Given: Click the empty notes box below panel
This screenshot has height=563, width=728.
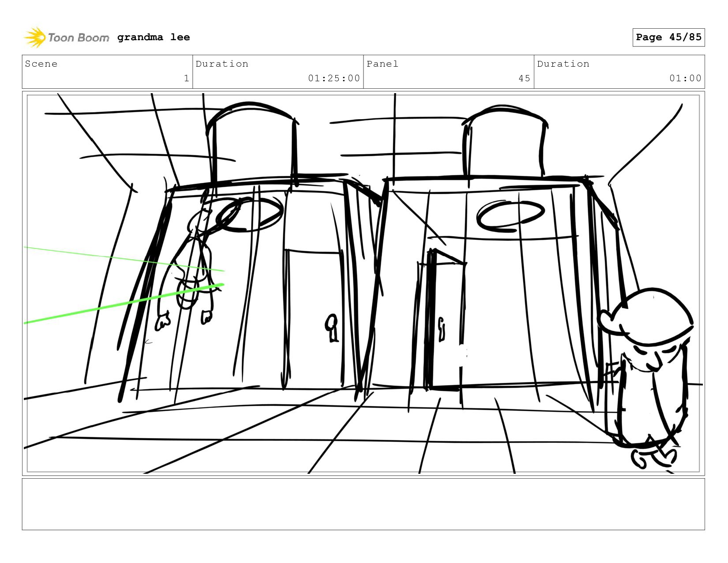Looking at the screenshot, I should click(363, 504).
